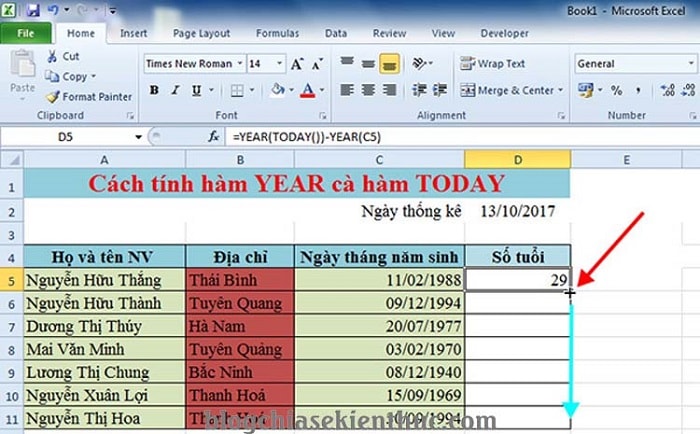Click the Cut scissors icon
This screenshot has width=700, height=434.
pos(52,56)
